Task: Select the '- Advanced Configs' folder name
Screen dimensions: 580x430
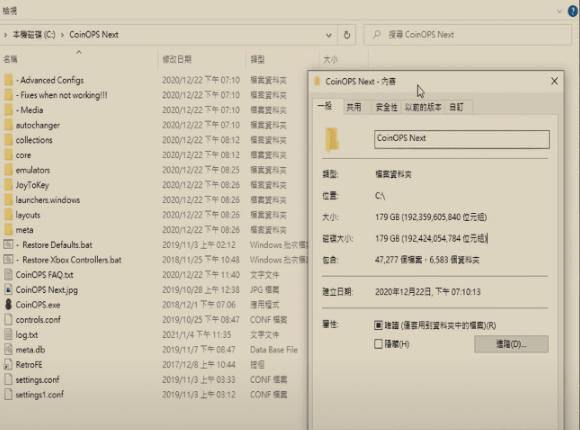Action: tap(50, 80)
